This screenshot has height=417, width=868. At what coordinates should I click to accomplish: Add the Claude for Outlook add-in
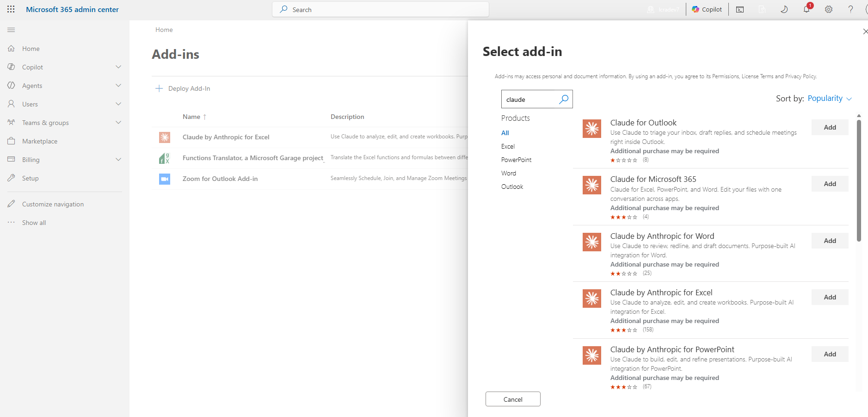[830, 127]
